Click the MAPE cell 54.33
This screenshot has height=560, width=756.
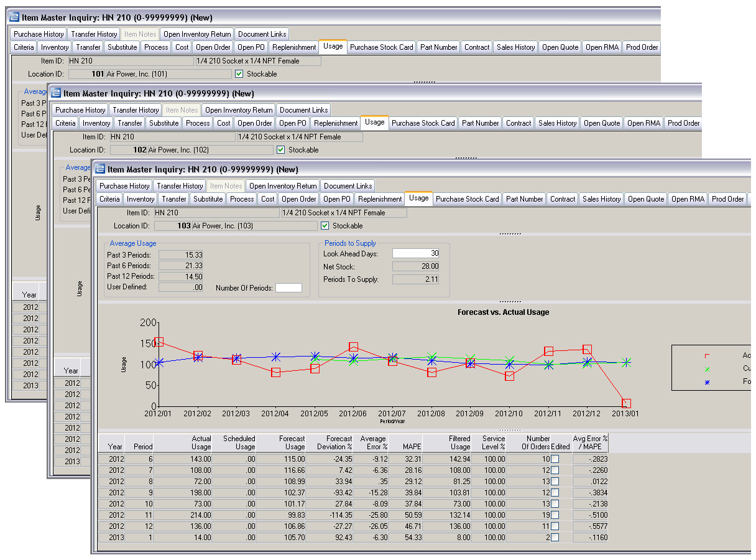tap(406, 537)
